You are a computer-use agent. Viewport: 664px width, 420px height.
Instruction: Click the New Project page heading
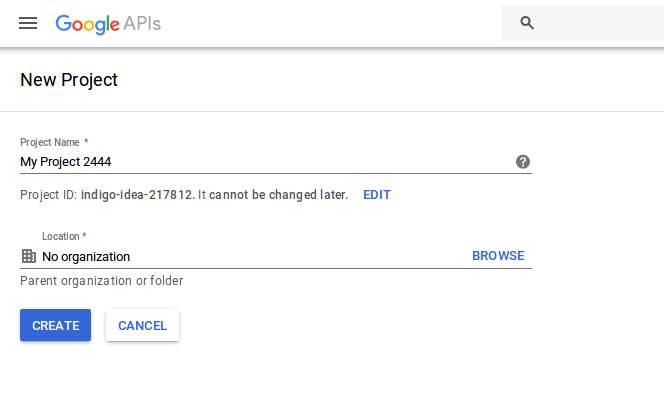point(69,80)
